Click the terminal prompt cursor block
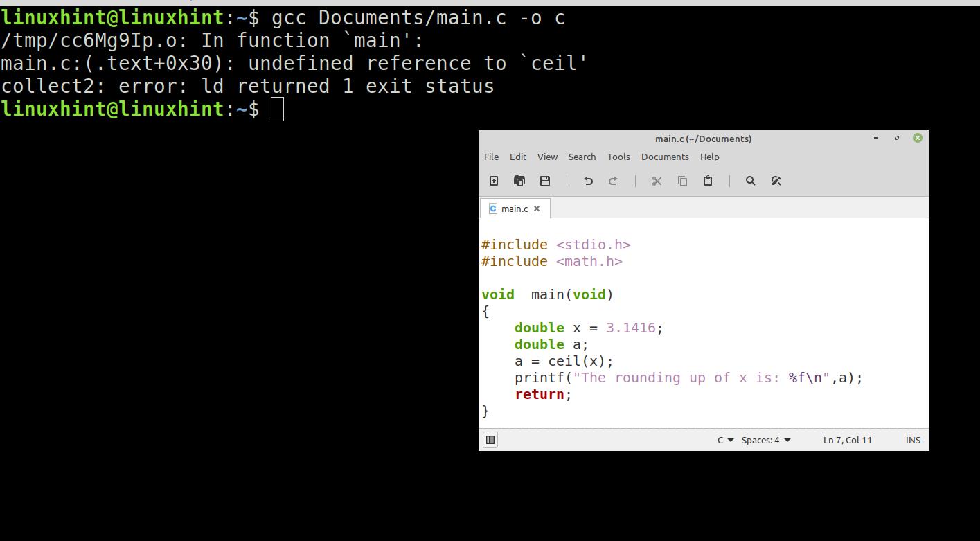The image size is (980, 541). [277, 109]
